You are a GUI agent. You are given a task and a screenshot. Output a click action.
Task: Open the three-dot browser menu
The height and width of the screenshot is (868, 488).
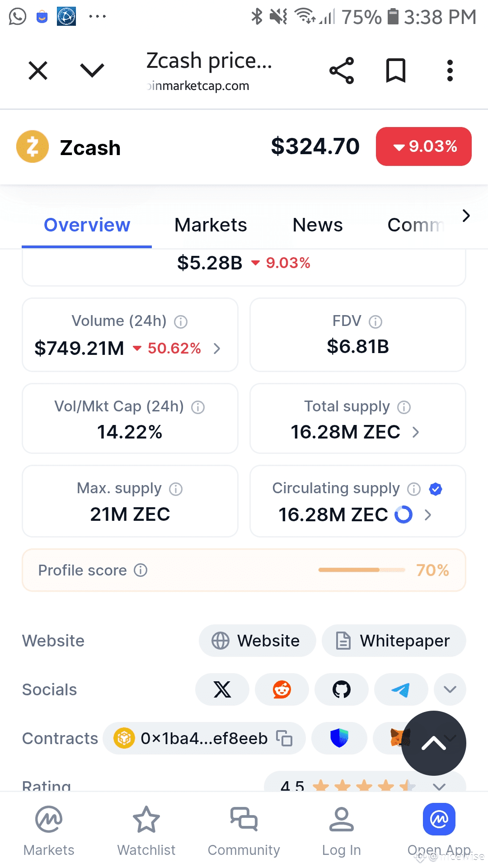click(x=450, y=71)
